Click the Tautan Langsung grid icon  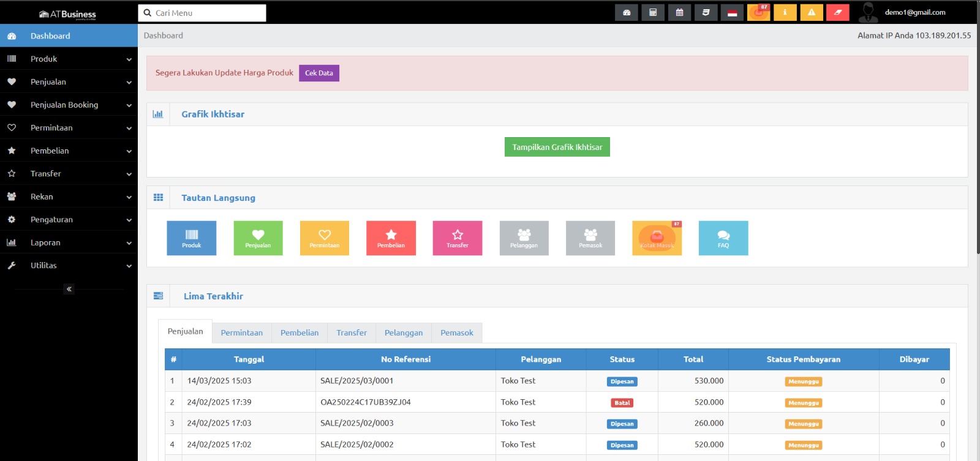click(158, 198)
